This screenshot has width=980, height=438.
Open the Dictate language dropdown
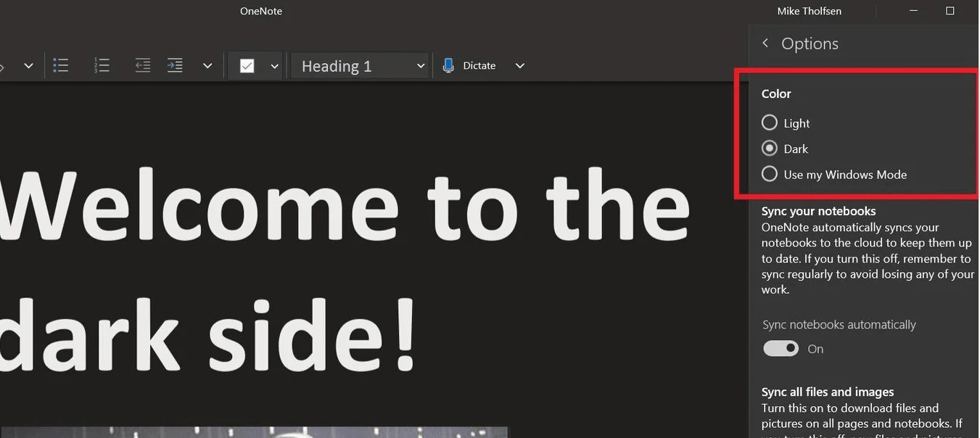(519, 65)
